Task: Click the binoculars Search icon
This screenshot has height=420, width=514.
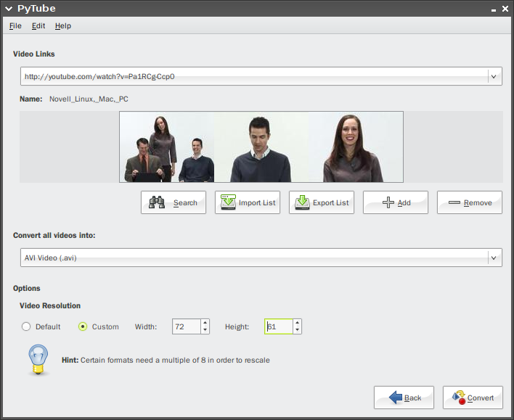Action: pos(157,202)
